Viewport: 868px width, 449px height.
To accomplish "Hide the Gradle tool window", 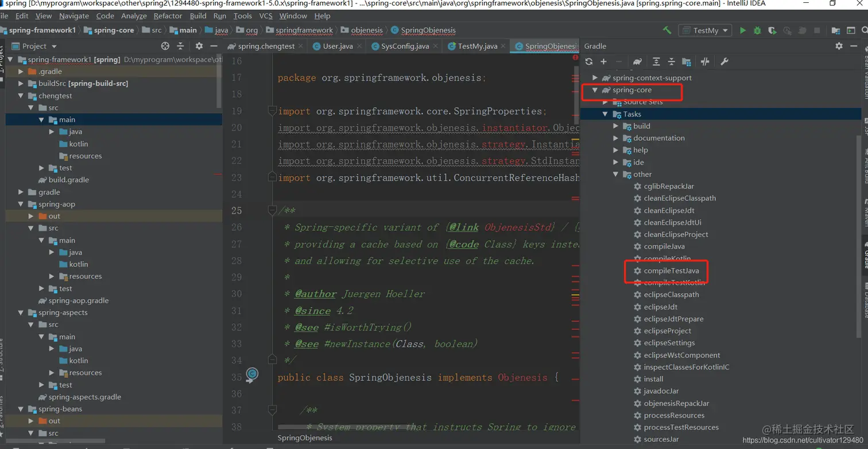I will (x=854, y=46).
